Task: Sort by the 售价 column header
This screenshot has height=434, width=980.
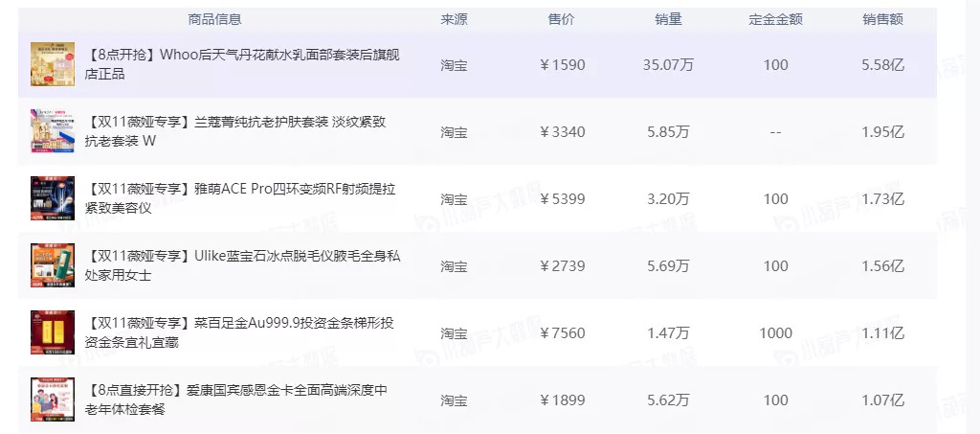Action: click(x=561, y=19)
